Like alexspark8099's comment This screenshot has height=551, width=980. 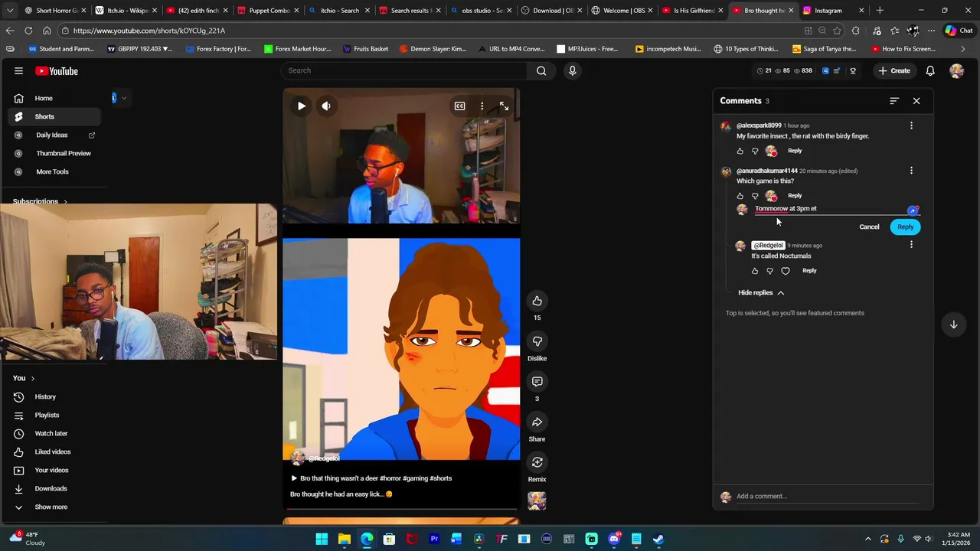pyautogui.click(x=740, y=152)
